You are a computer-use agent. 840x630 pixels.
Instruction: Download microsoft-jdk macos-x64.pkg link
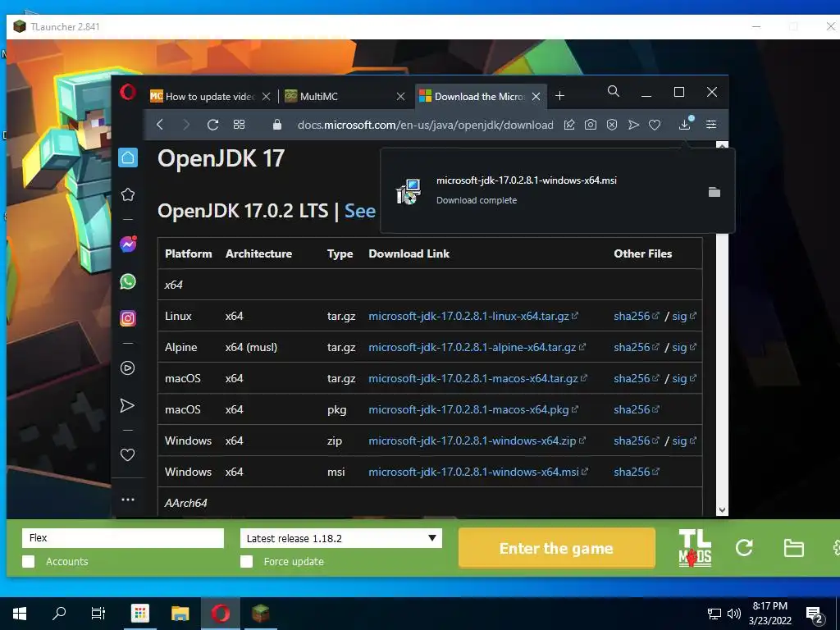click(x=473, y=409)
